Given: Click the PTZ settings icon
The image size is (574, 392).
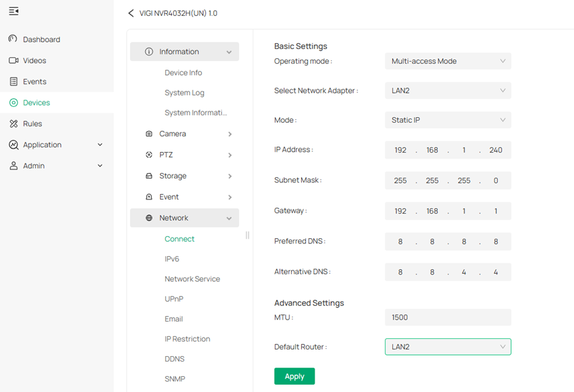Looking at the screenshot, I should tap(149, 155).
